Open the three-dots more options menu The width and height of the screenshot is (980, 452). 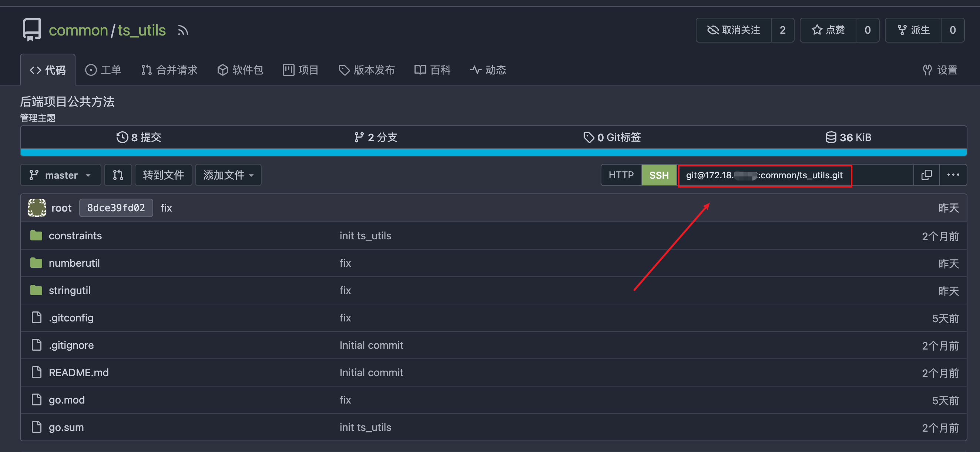(953, 175)
